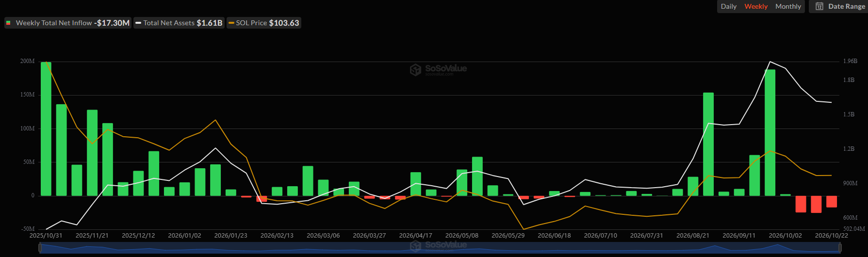Click the 2025/11/21 x-axis label

pos(92,236)
